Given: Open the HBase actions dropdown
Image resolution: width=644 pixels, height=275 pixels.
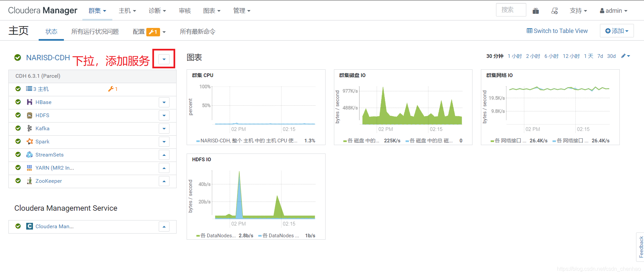Looking at the screenshot, I should point(164,102).
